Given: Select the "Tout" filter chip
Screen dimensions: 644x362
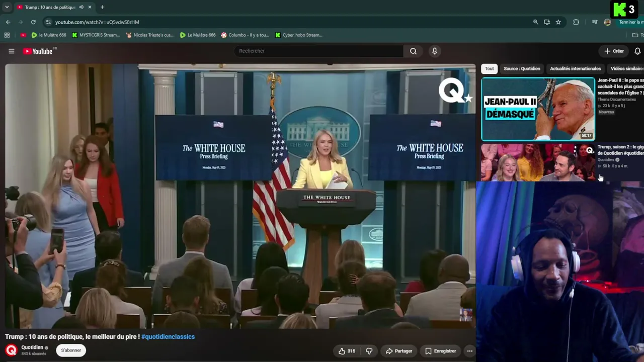Looking at the screenshot, I should tap(489, 69).
